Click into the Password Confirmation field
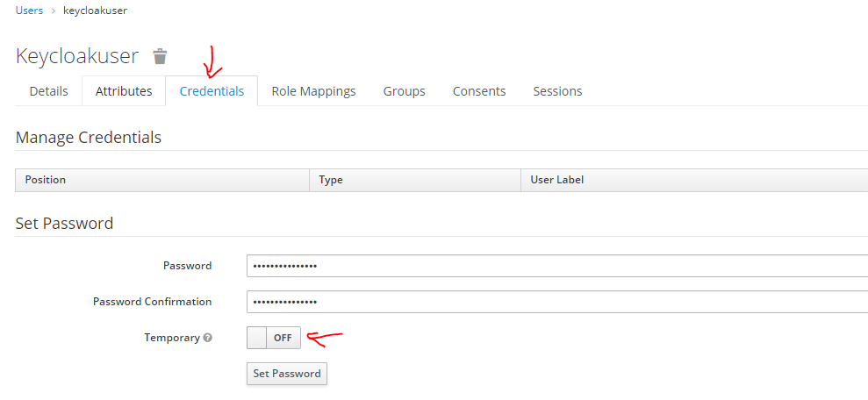This screenshot has height=400, width=868. [556, 302]
